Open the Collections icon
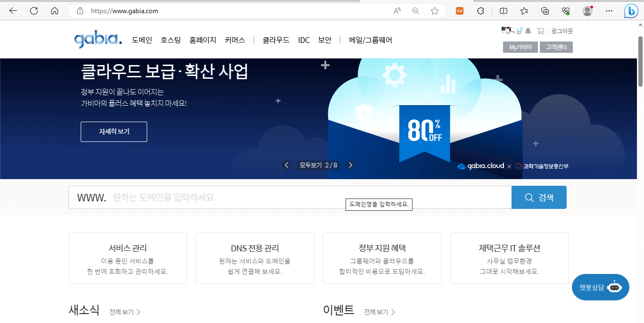This screenshot has height=323, width=644. pos(545,11)
